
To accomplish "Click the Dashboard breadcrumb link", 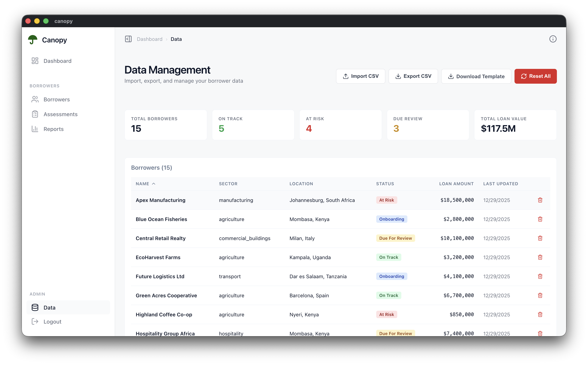I will [x=150, y=39].
